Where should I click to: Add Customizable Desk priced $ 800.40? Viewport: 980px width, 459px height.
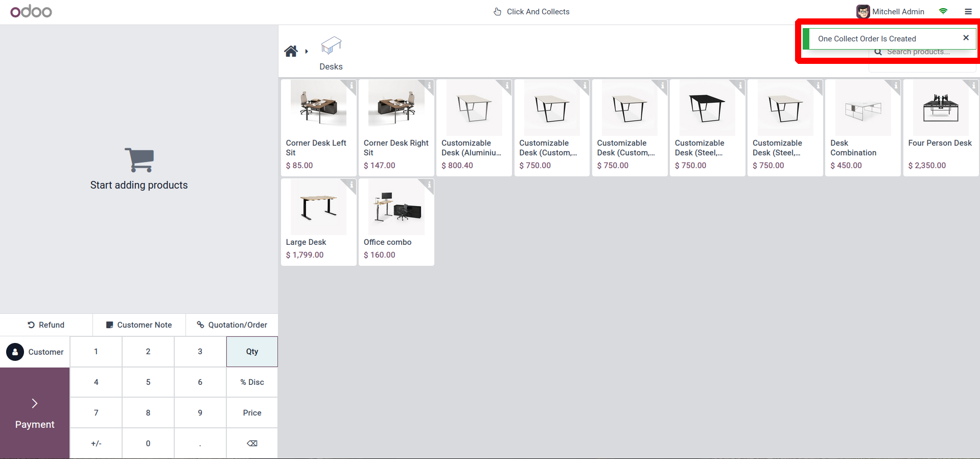coord(474,128)
